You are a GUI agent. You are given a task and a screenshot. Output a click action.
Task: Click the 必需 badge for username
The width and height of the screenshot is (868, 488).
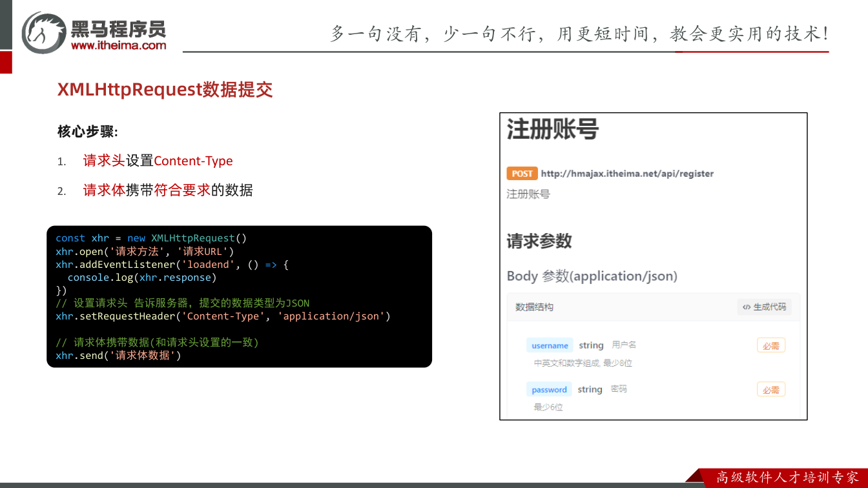[771, 345]
